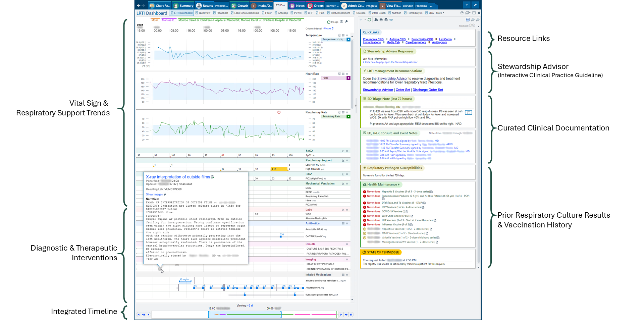
Task: Jump to the timeline start with the first-page arrow
Action: click(x=139, y=315)
